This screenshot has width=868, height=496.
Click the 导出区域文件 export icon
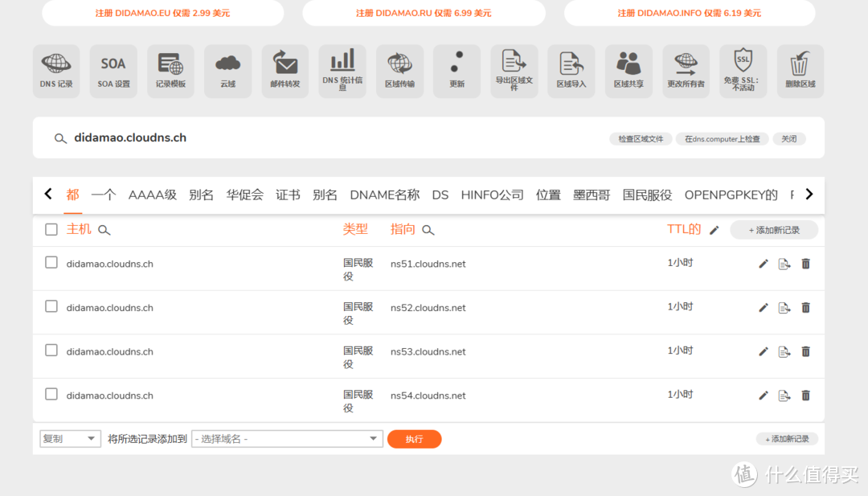pos(514,71)
